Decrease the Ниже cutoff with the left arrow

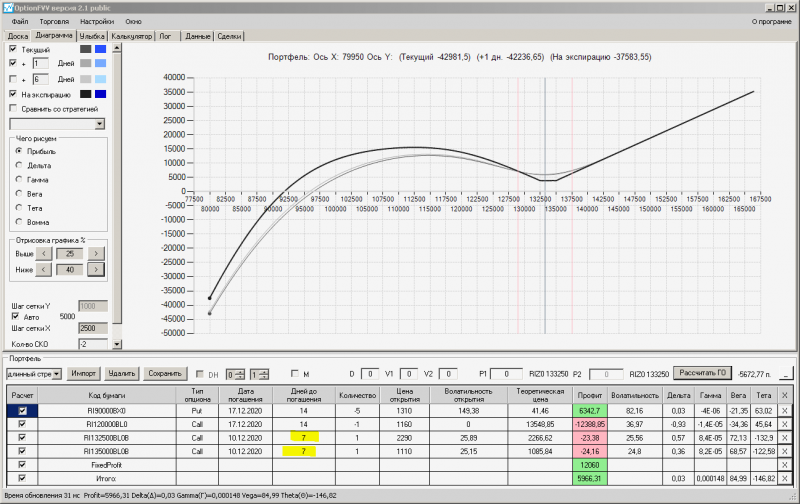pos(44,269)
